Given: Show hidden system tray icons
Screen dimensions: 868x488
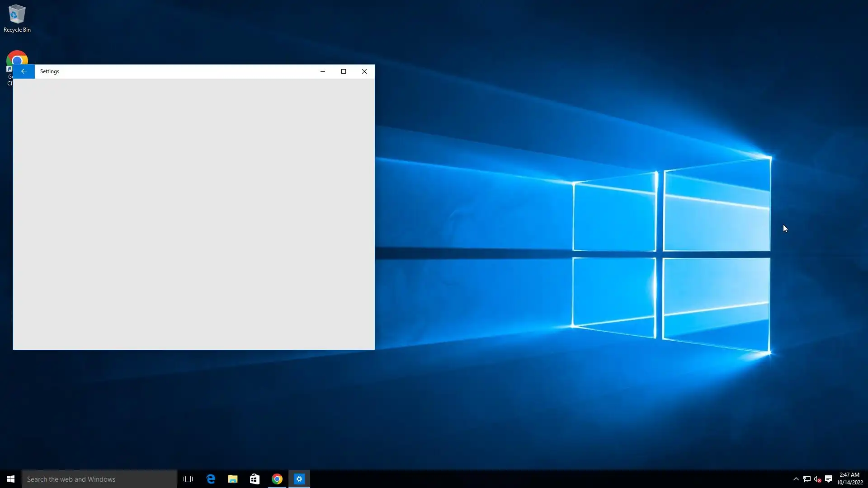Looking at the screenshot, I should coord(796,479).
